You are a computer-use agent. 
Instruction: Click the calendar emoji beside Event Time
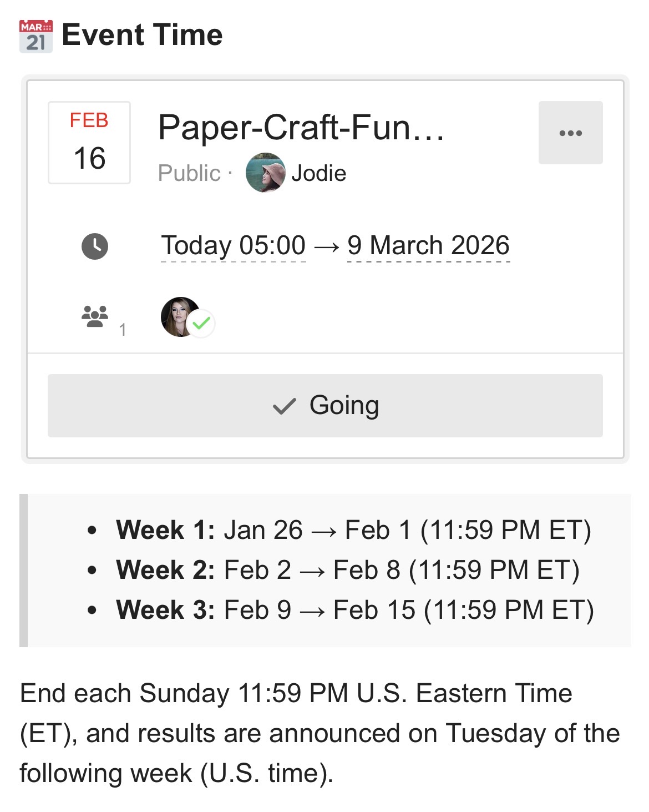click(x=36, y=36)
